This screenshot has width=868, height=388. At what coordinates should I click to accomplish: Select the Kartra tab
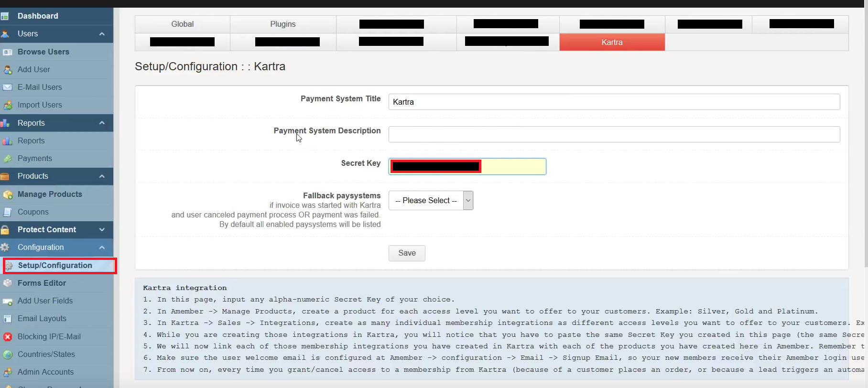tap(612, 42)
